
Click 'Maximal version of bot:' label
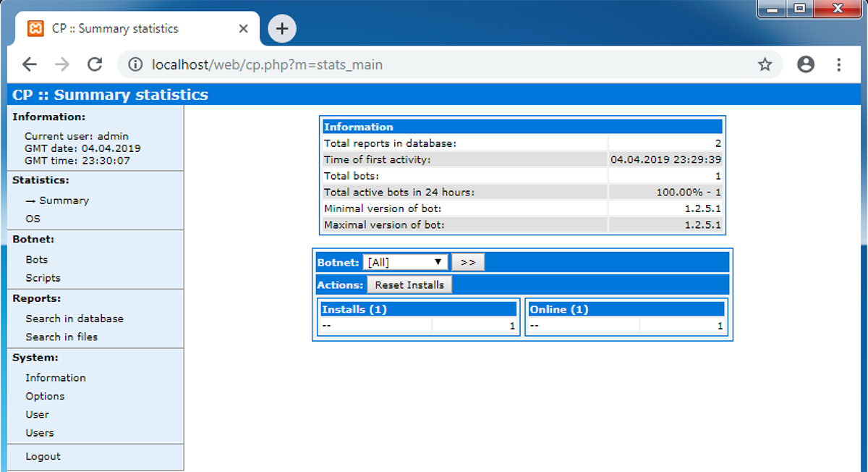click(384, 225)
